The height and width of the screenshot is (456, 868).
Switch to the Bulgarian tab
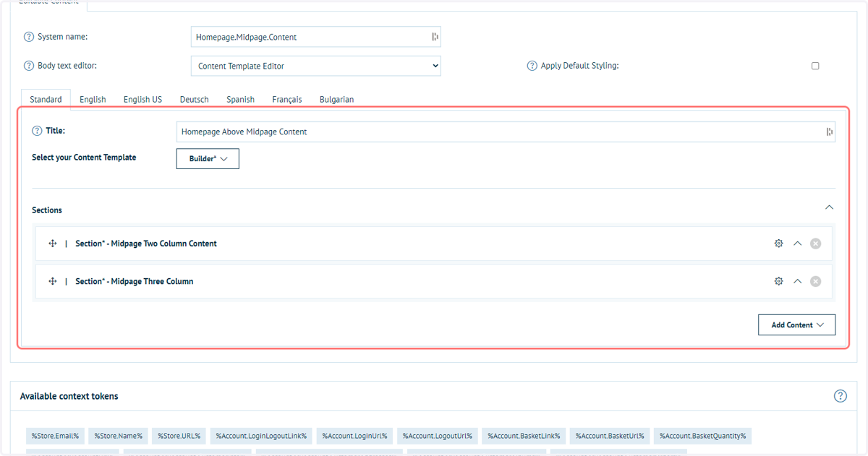tap(336, 99)
